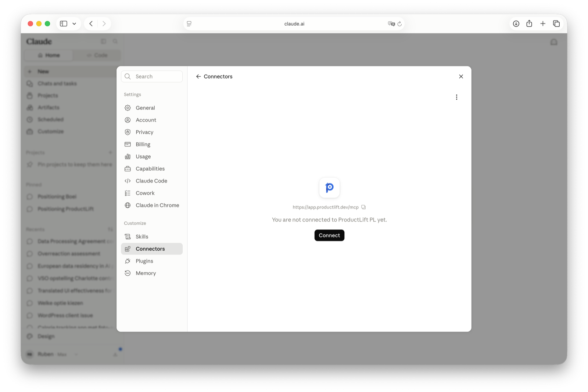
Task: Click the ProductLift logo thumbnail
Action: 329,188
